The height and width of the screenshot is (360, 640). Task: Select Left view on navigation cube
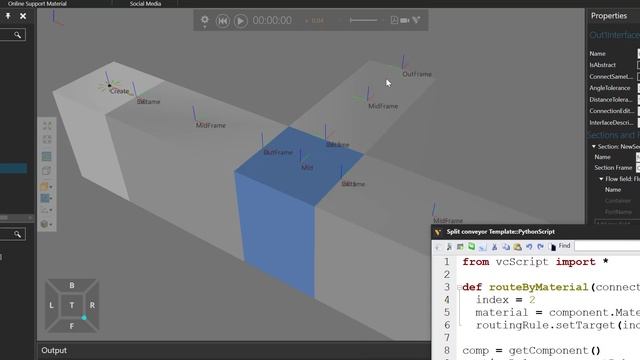51,305
